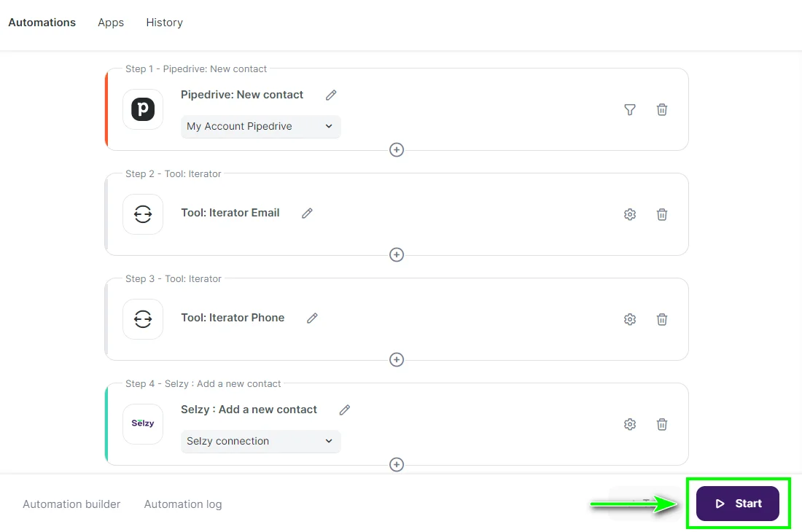Click the Selzy app logo icon

point(143,423)
